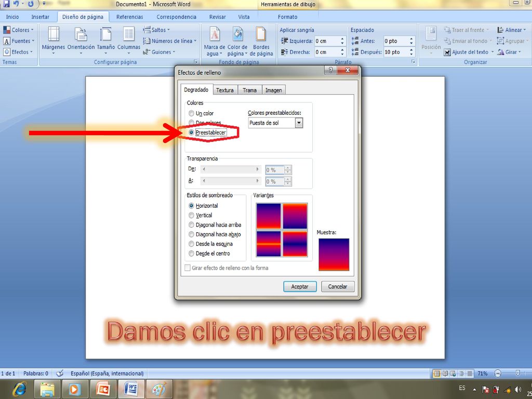The height and width of the screenshot is (399, 532).
Task: Toggle Girar efecto de relleno con la forma
Action: tap(187, 268)
